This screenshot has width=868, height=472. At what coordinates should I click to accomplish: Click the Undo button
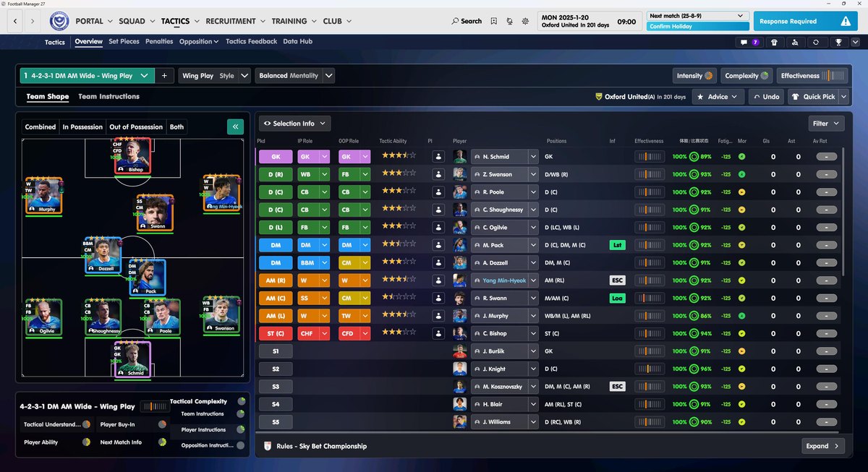point(765,96)
